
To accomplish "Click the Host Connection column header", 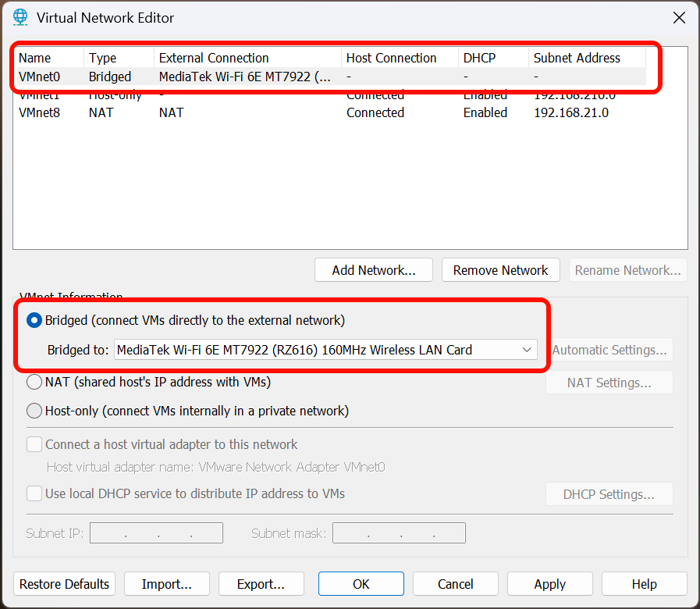I will point(400,58).
